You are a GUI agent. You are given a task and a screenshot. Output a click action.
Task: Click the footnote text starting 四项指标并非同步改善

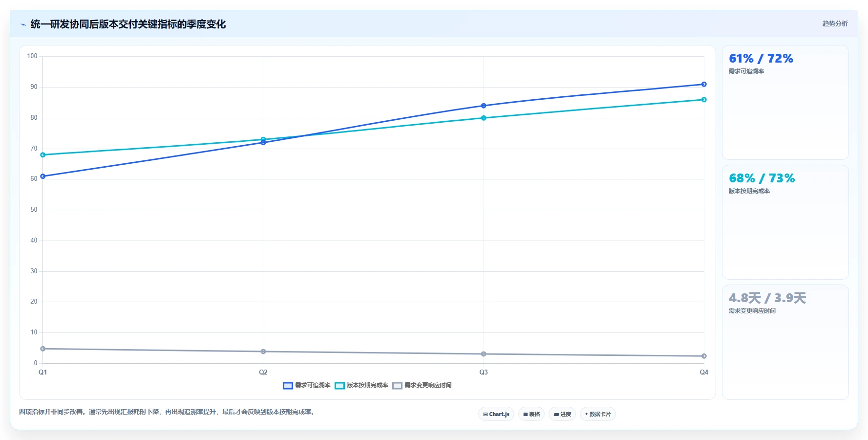pos(168,412)
